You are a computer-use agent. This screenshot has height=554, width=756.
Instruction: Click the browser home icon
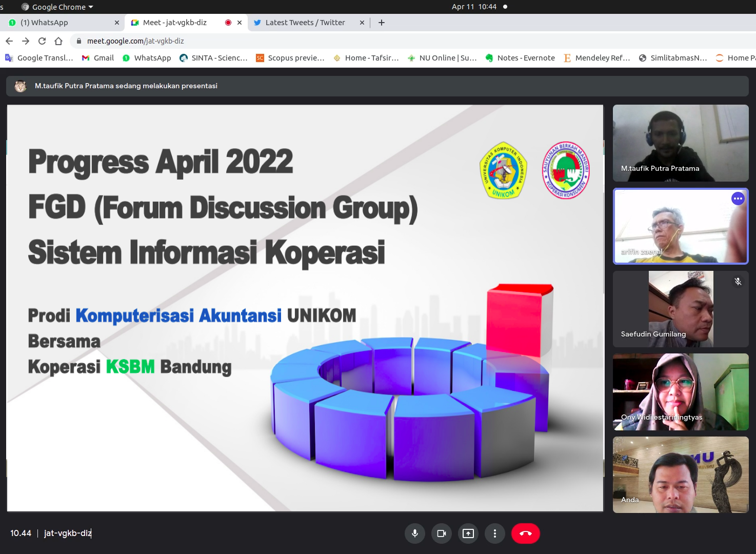point(58,41)
